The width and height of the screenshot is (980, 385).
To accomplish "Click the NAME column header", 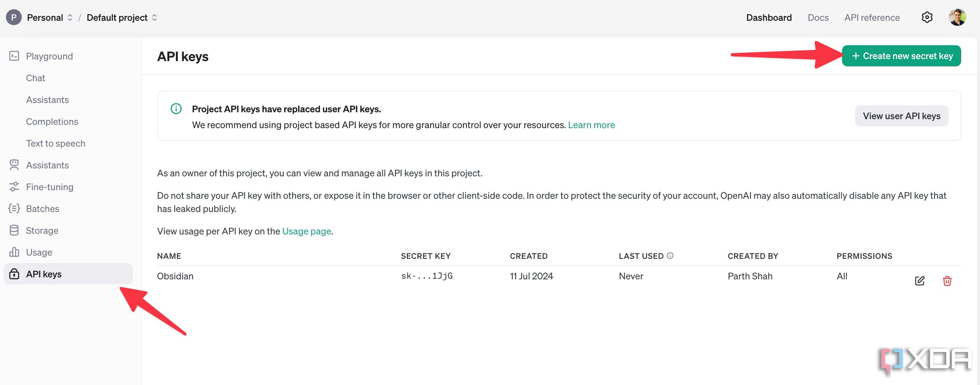I will click(169, 256).
